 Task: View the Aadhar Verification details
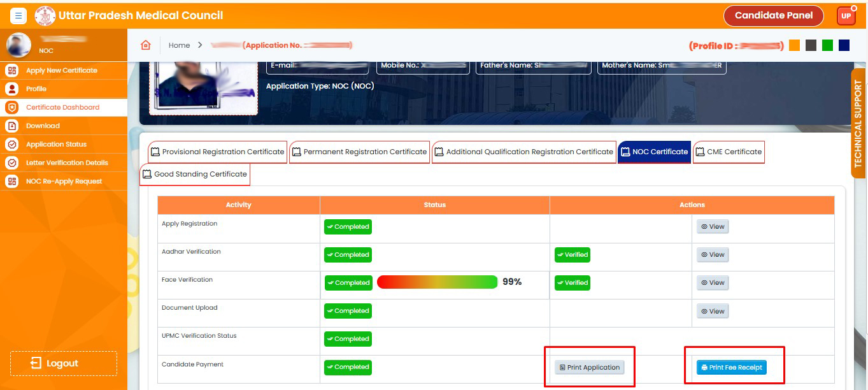tap(712, 255)
